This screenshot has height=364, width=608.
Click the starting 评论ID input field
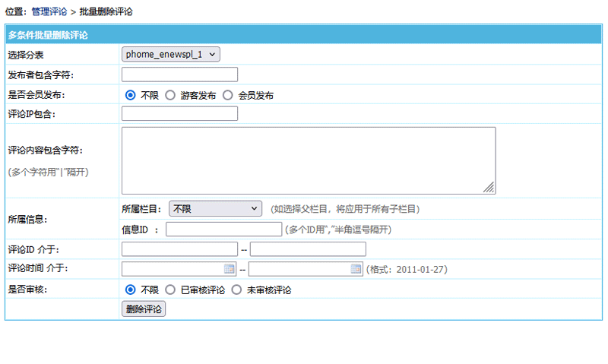[x=179, y=249]
